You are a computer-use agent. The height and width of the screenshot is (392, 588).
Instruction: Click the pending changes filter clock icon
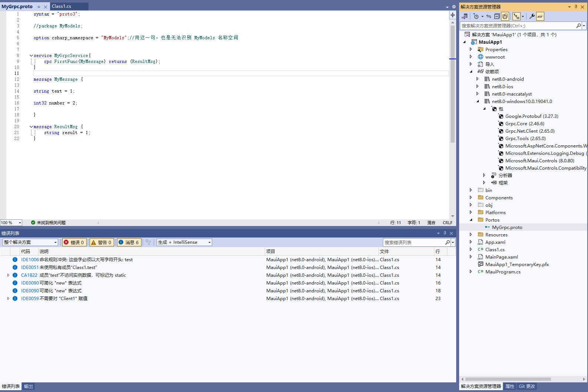pyautogui.click(x=477, y=16)
